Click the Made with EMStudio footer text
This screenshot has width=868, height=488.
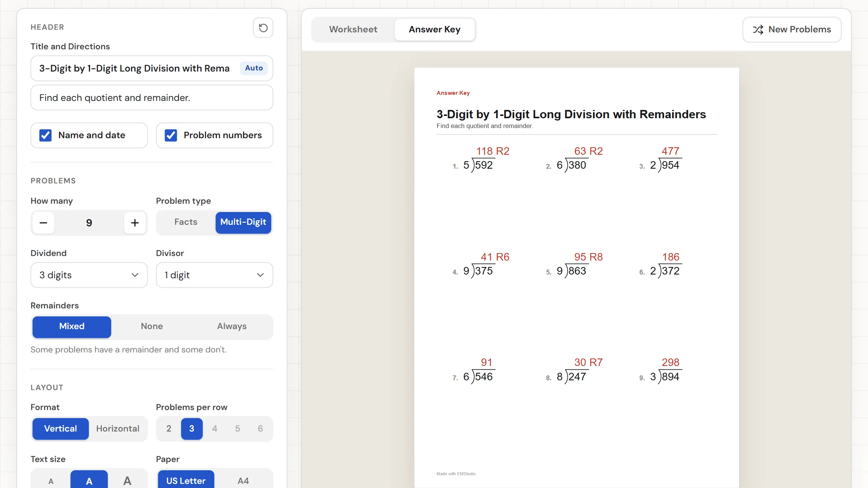pyautogui.click(x=456, y=474)
